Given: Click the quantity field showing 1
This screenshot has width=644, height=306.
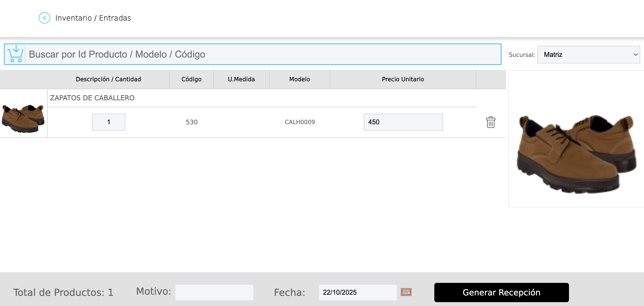Looking at the screenshot, I should [x=108, y=122].
